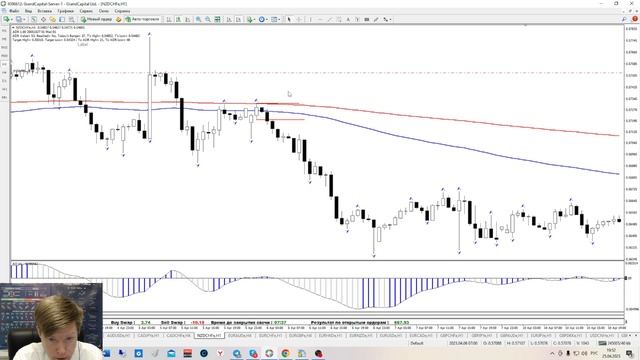The height and width of the screenshot is (360, 640).
Task: Open the Periods clock dropdown
Action: coord(263,19)
